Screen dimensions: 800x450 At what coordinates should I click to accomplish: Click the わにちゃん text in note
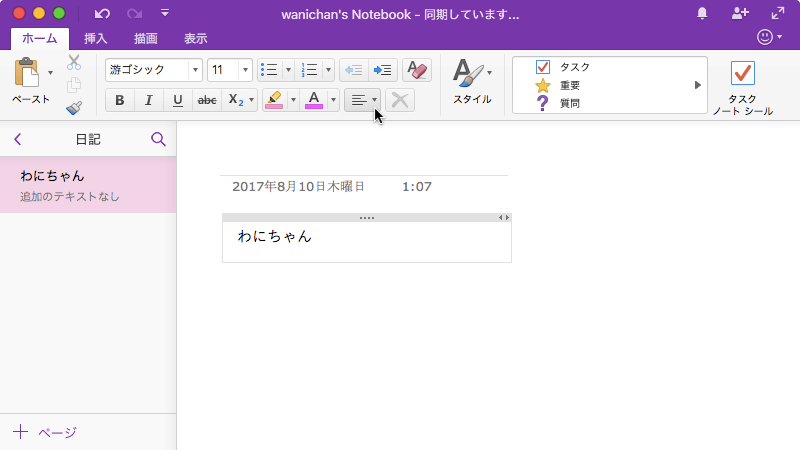coord(274,236)
